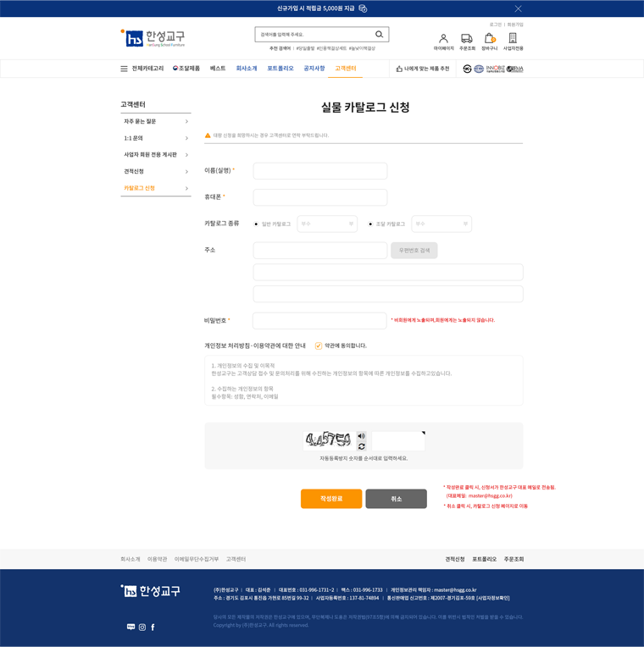
Task: Open Facebook icon in footer
Action: [x=153, y=628]
